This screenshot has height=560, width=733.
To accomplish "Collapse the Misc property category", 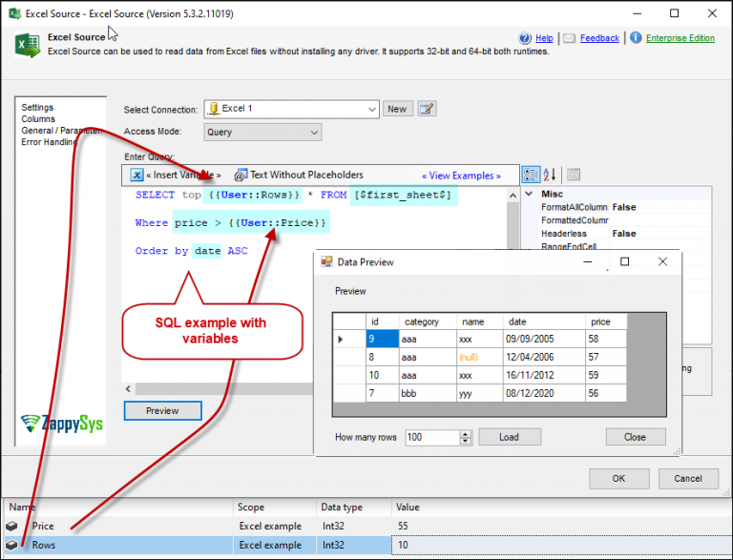I will pyautogui.click(x=529, y=194).
